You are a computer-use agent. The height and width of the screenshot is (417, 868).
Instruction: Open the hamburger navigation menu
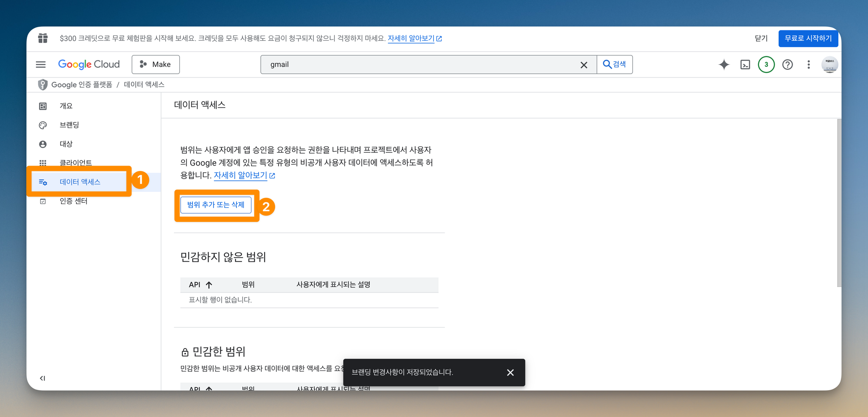41,64
